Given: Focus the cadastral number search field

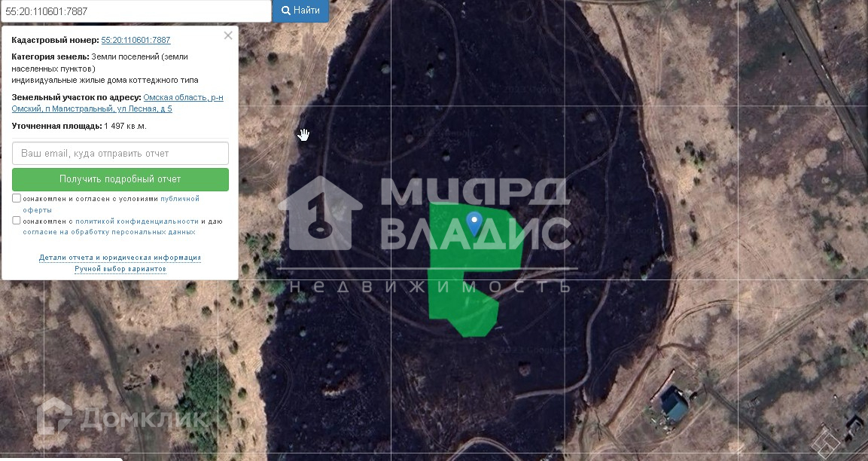Looking at the screenshot, I should click(136, 11).
